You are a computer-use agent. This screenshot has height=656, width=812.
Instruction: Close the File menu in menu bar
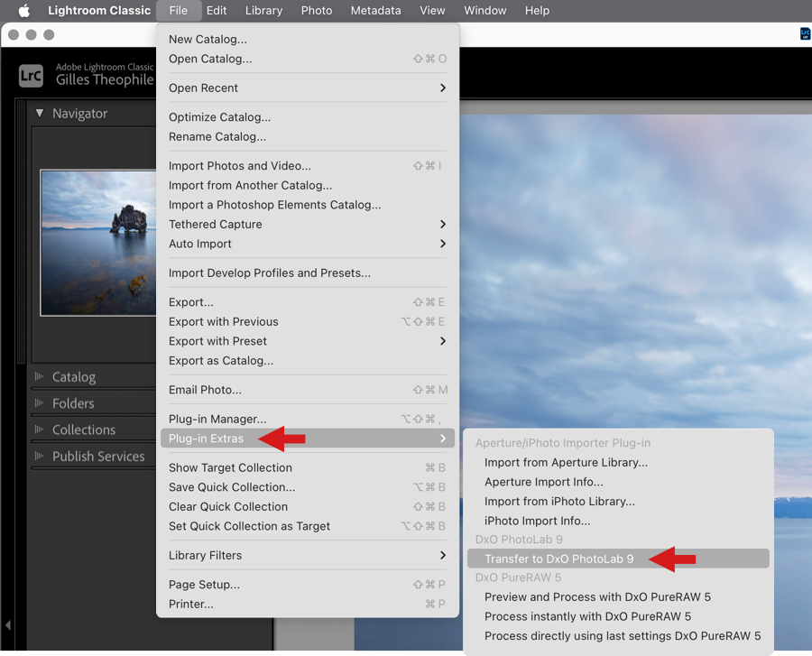click(x=178, y=10)
